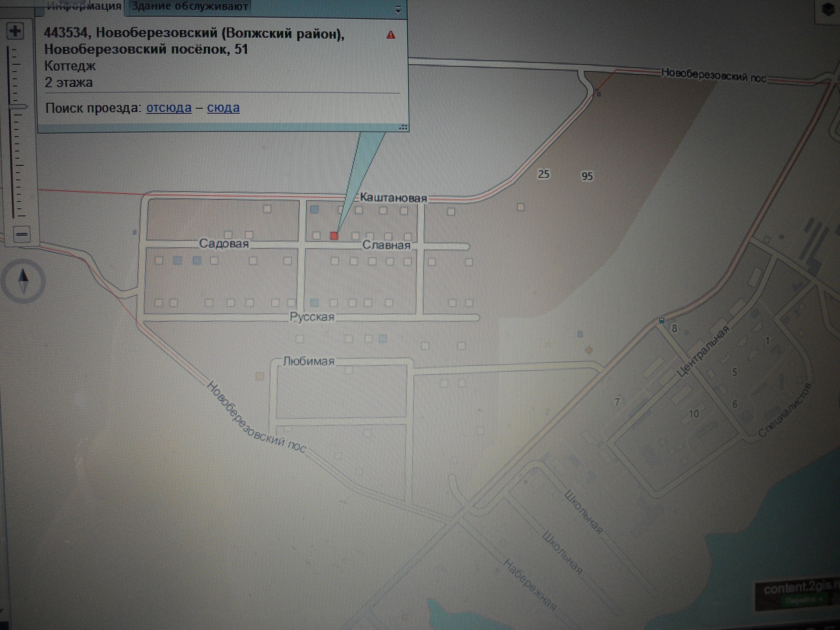Click the сюда route link
This screenshot has width=840, height=630.
(x=223, y=108)
